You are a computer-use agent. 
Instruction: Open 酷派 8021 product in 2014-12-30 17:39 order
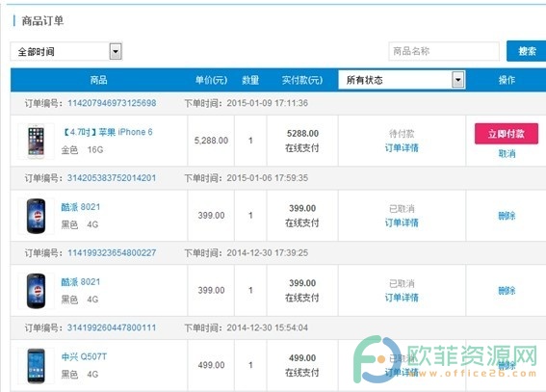point(81,281)
